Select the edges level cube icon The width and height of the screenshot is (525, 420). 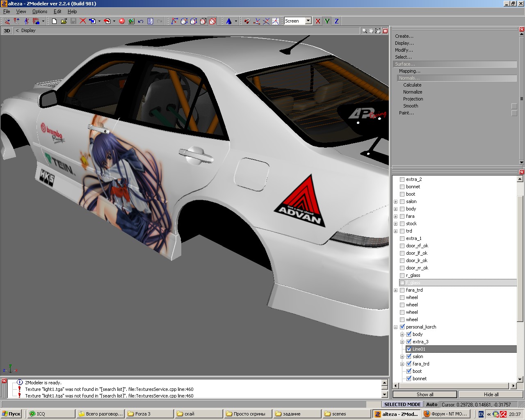coord(184,21)
